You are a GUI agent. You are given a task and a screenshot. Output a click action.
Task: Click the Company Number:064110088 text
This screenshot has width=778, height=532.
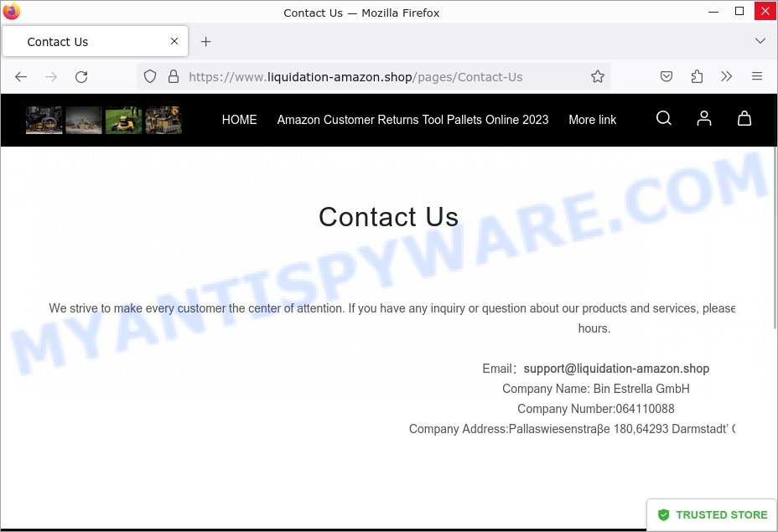point(596,409)
